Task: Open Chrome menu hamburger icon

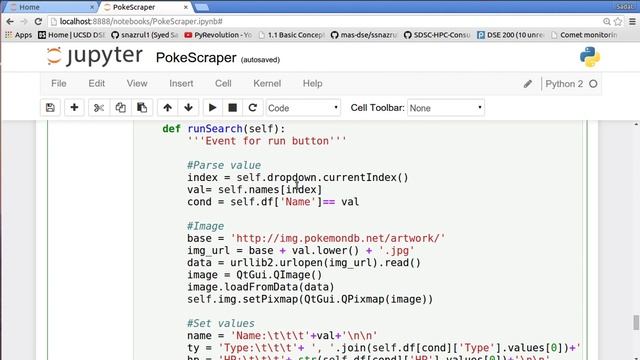Action: tap(632, 22)
